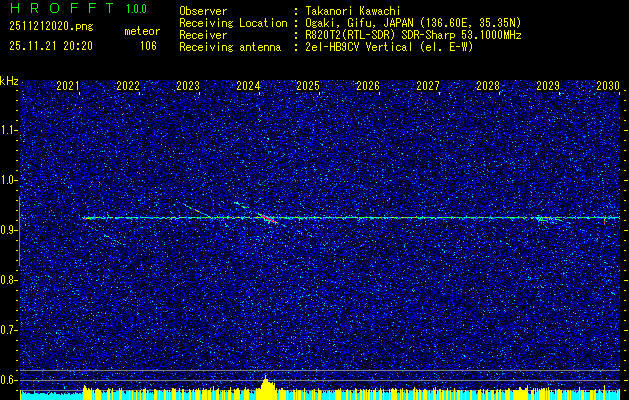Screen dimensions: 629x400
Task: Click the meteor count 106
Action: click(148, 46)
